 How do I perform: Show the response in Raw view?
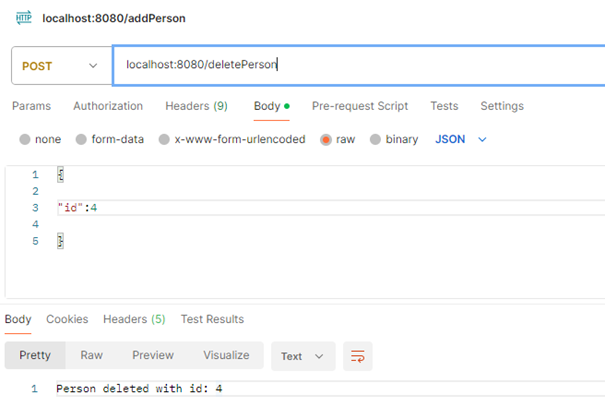pyautogui.click(x=91, y=355)
